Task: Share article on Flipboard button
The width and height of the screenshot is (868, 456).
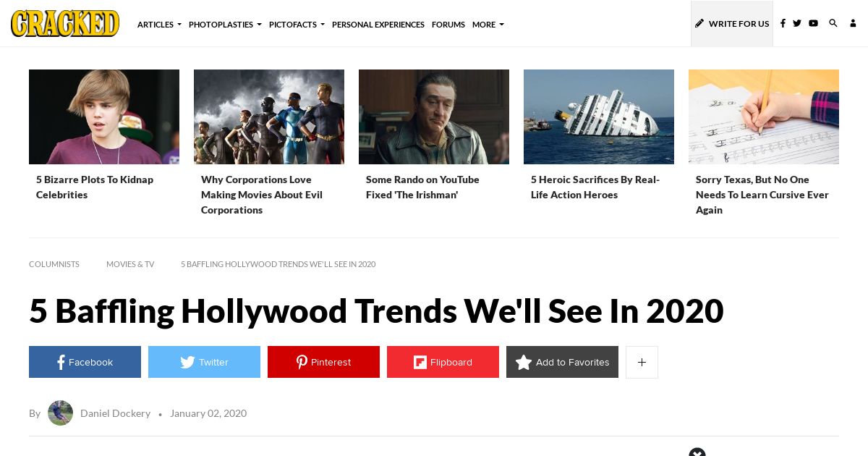Action: tap(443, 362)
